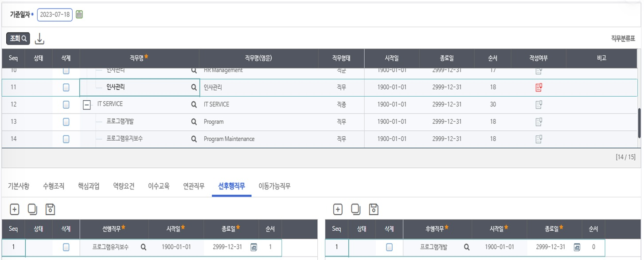The image size is (644, 260).
Task: Click the 기준일자 date input field
Action: [x=55, y=15]
